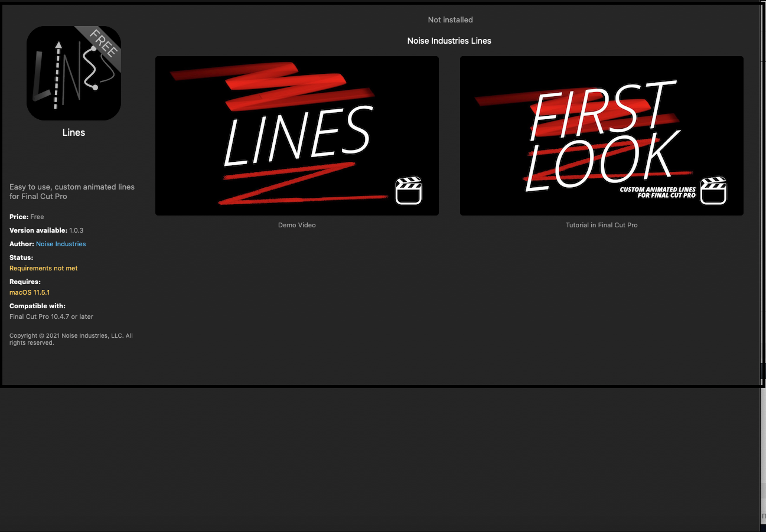Click the 'Final Cut Pro 10.4.7 or later' text
Viewport: 766px width, 532px height.
click(51, 316)
